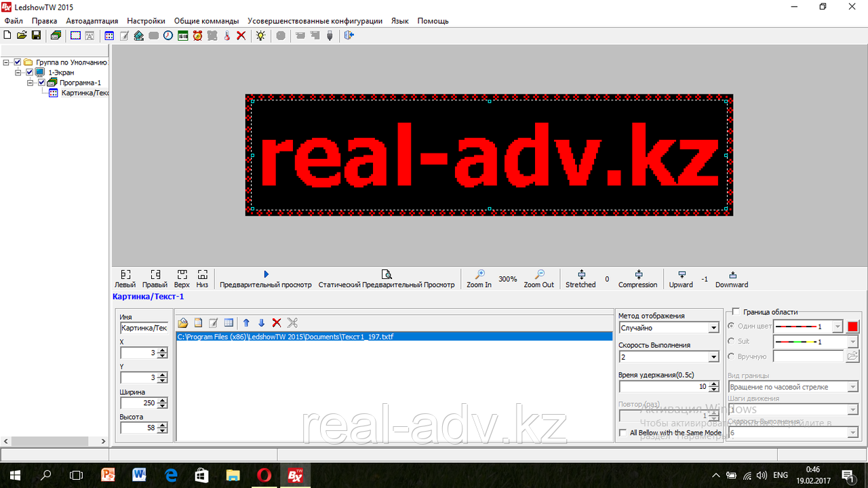Click the red X delete icon in file list toolbar
868x488 pixels.
[277, 323]
